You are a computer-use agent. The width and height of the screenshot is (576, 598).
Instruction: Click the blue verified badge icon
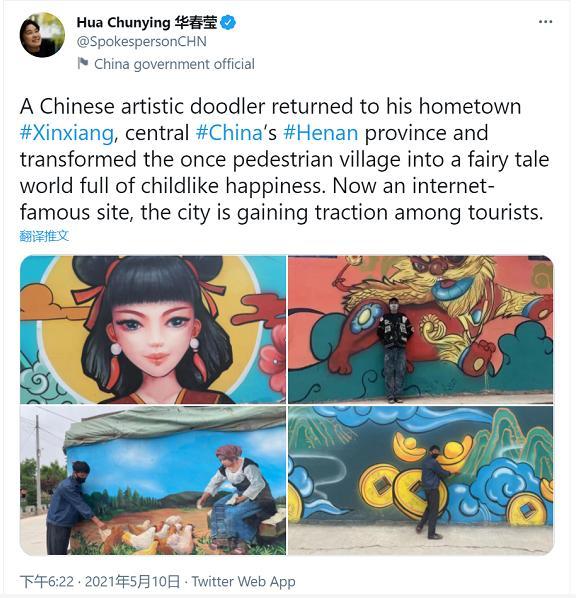228,23
